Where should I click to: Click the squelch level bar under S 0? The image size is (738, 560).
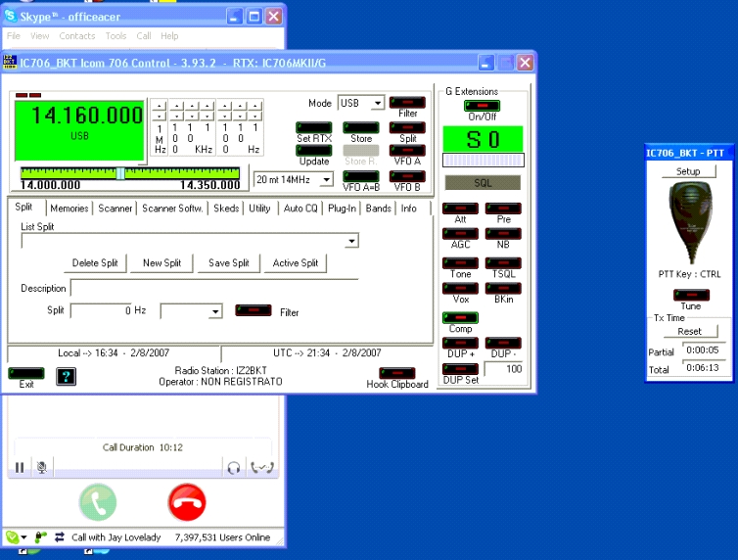pos(483,161)
